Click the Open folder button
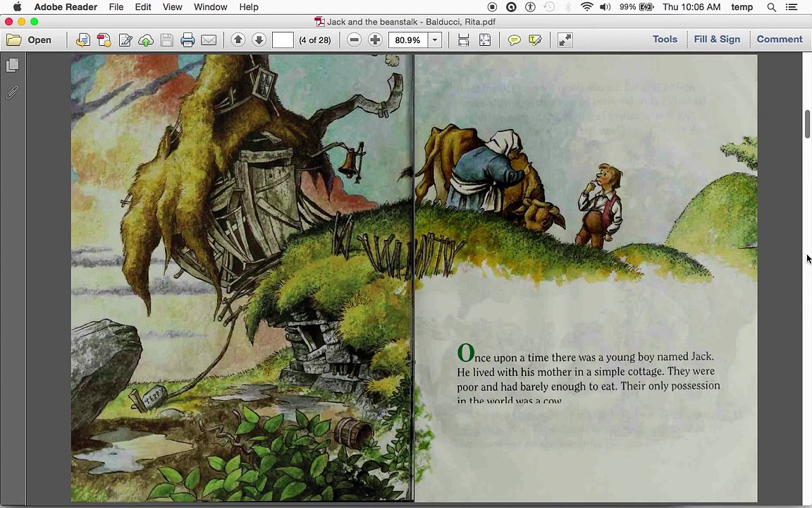The width and height of the screenshot is (812, 508). pyautogui.click(x=29, y=40)
